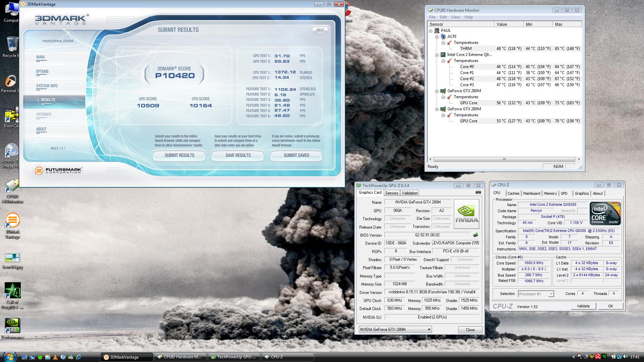The image size is (644, 362).
Task: Click the green circle quick launch icon
Action: tap(40, 357)
